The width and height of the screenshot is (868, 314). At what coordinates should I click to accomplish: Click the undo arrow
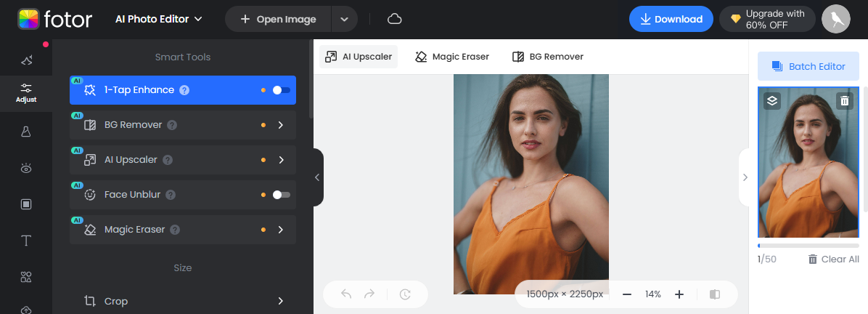(346, 294)
